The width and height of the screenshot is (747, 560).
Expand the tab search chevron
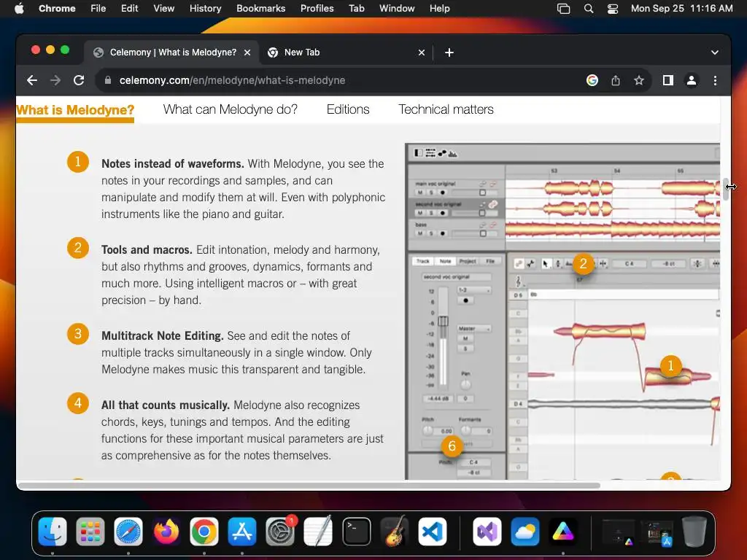[715, 52]
